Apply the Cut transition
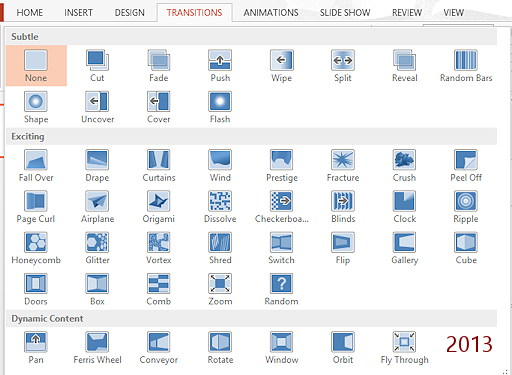The image size is (512, 375). [x=97, y=66]
